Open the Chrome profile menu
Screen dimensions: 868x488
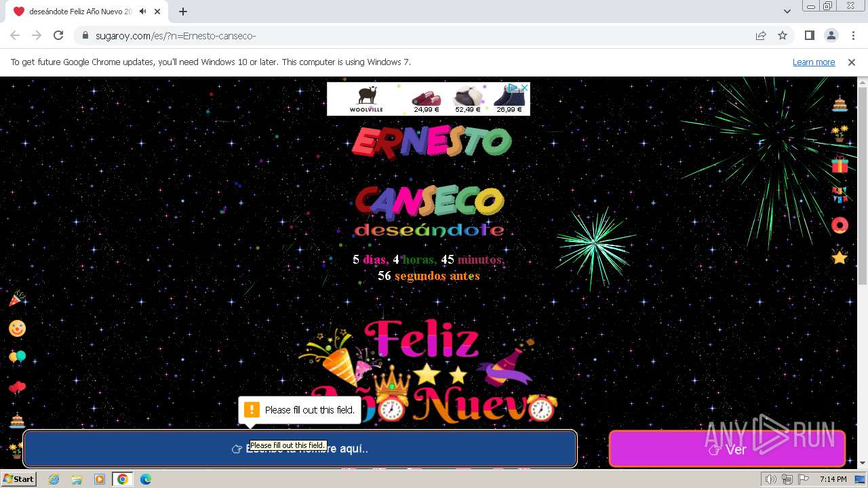[831, 35]
